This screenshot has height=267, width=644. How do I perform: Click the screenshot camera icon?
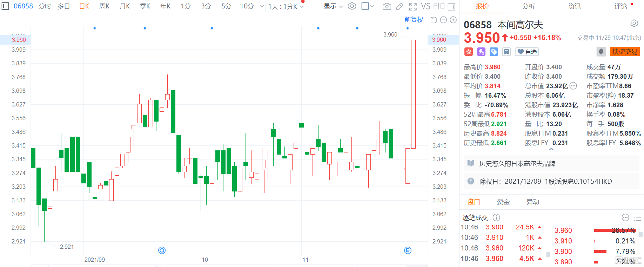387,6
